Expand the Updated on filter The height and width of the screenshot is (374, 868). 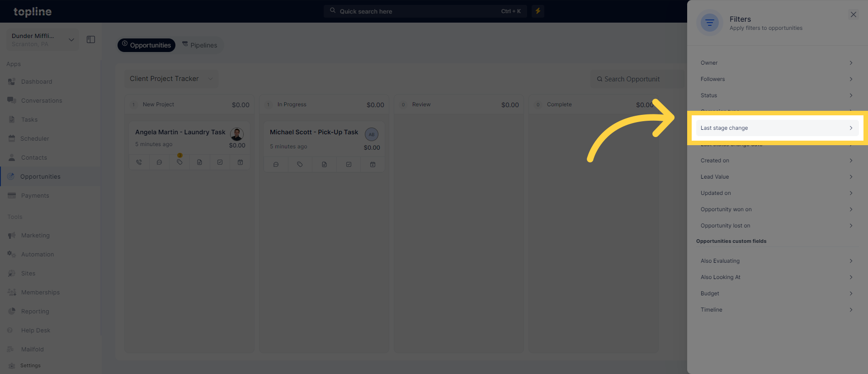[777, 193]
